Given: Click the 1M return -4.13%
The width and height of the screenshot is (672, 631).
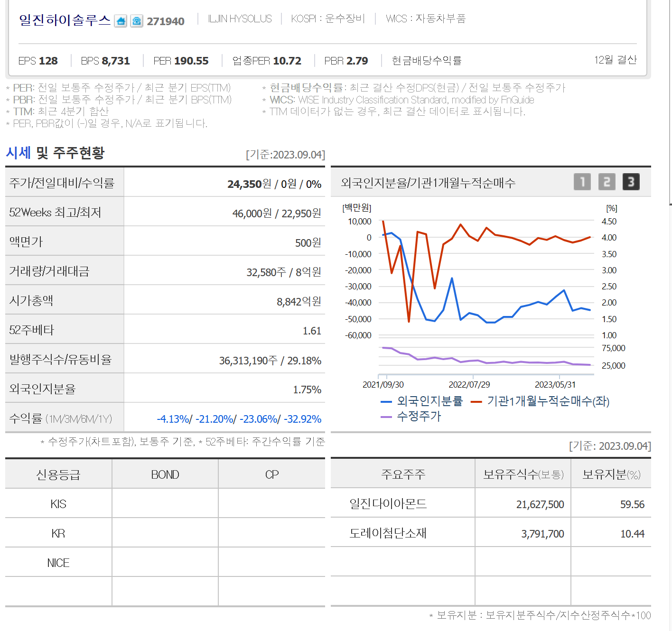Looking at the screenshot, I should (x=173, y=419).
